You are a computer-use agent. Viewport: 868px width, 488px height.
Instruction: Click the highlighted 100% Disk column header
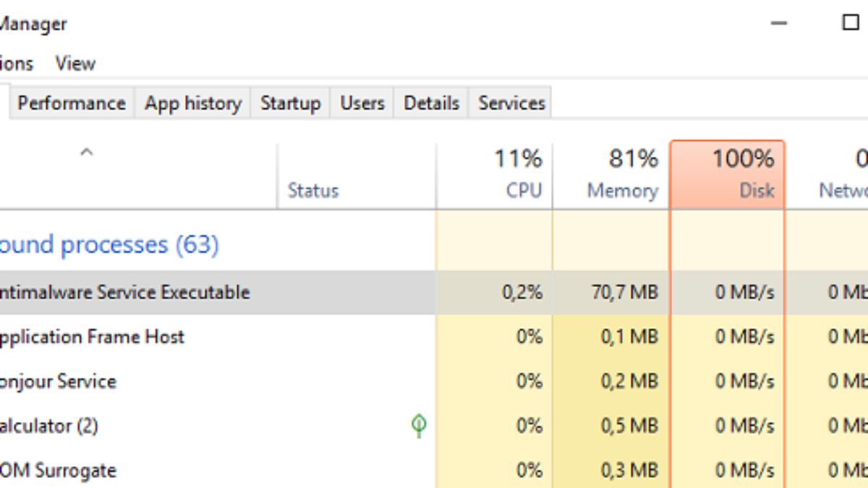click(728, 175)
